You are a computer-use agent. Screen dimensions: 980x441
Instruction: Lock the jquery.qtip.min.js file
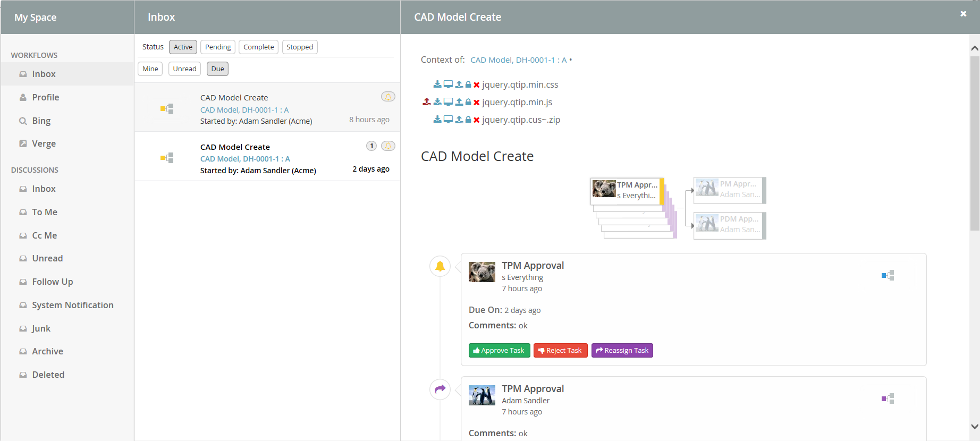pos(468,102)
